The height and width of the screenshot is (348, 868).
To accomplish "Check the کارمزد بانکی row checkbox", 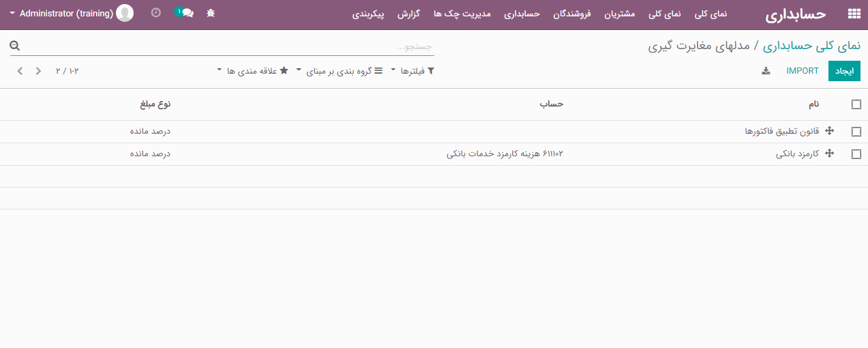I will coord(856,154).
